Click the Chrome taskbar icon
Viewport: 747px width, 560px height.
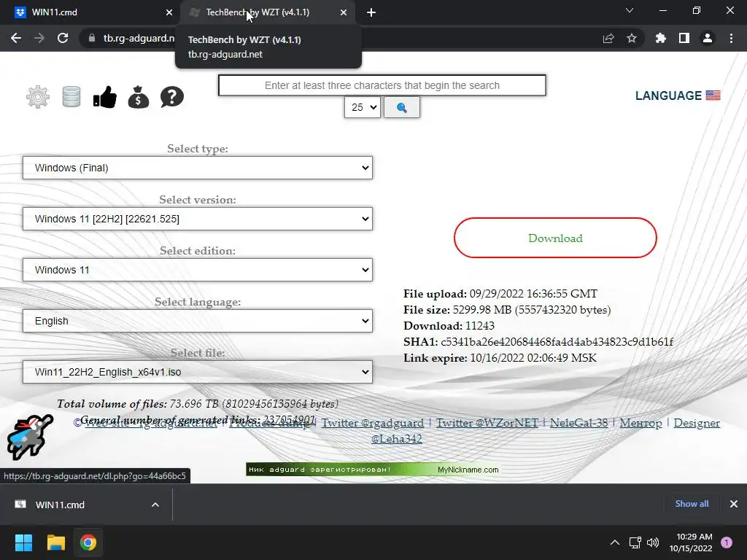pos(88,542)
